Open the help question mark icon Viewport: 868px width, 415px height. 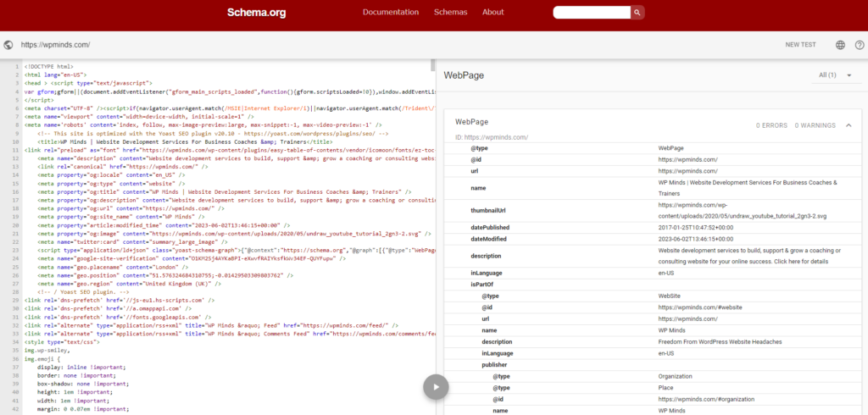[860, 45]
